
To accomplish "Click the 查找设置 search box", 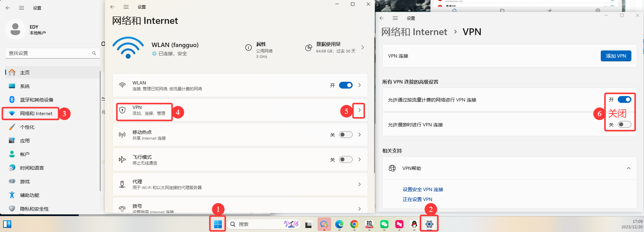I will (x=49, y=53).
